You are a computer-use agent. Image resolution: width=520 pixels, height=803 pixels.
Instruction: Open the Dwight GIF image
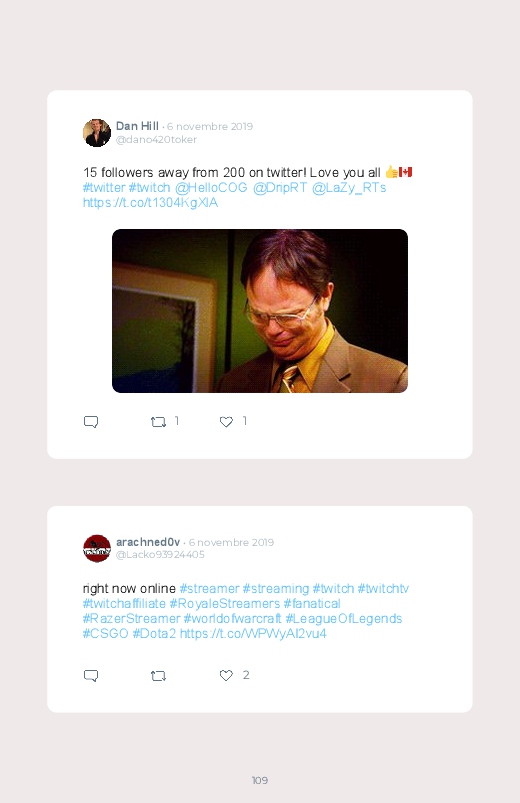260,311
